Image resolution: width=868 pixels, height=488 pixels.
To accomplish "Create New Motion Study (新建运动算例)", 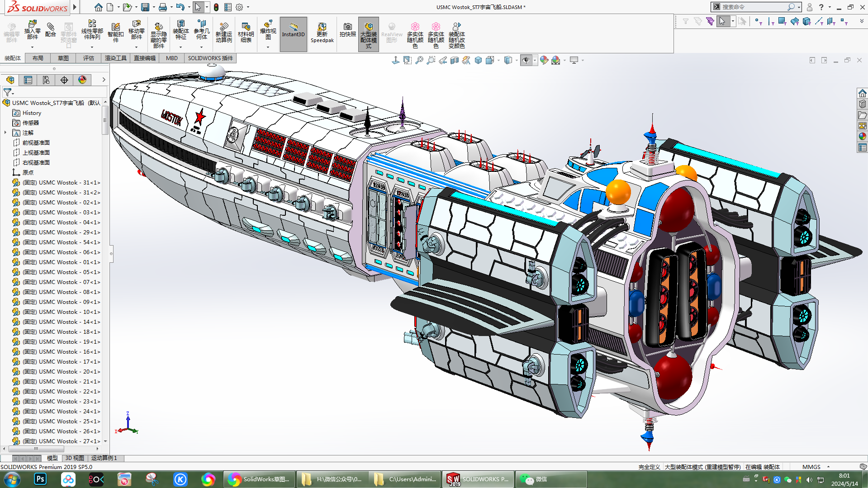I will click(x=223, y=33).
